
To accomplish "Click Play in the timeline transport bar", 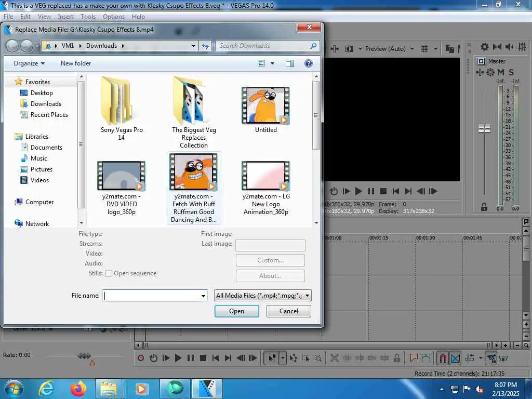I will click(x=178, y=358).
